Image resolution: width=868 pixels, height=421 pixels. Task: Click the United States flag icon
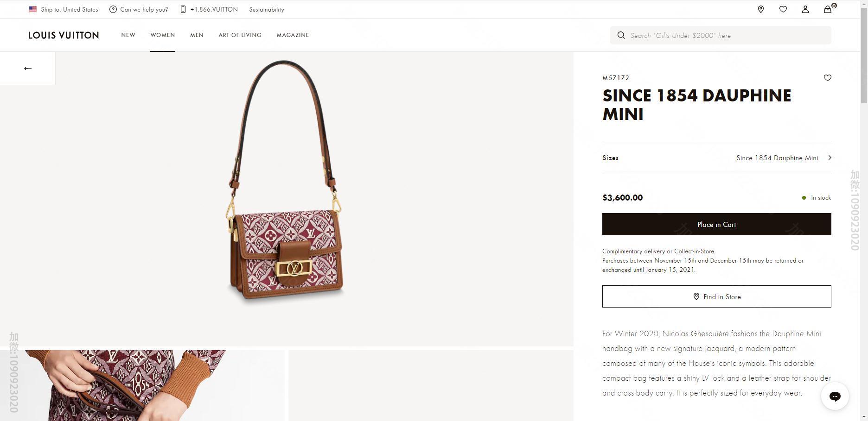tap(33, 9)
